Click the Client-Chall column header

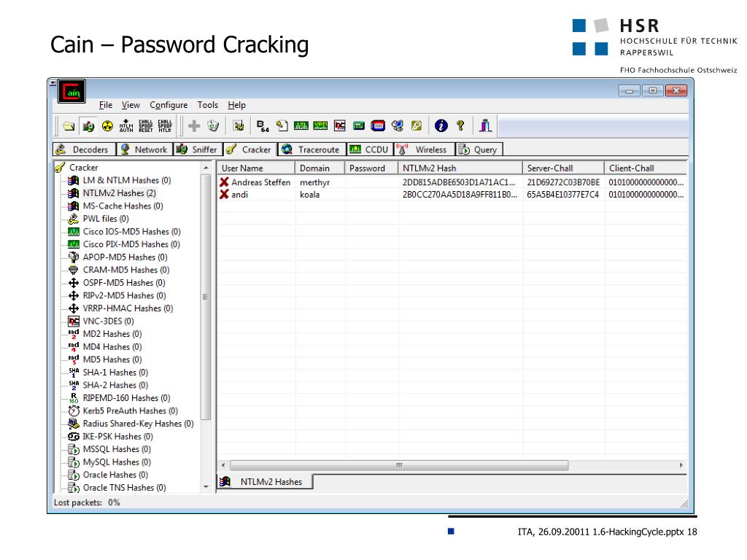pos(646,168)
